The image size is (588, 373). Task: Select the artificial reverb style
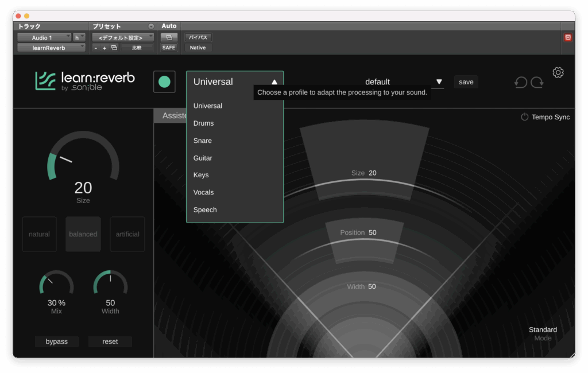tap(127, 234)
